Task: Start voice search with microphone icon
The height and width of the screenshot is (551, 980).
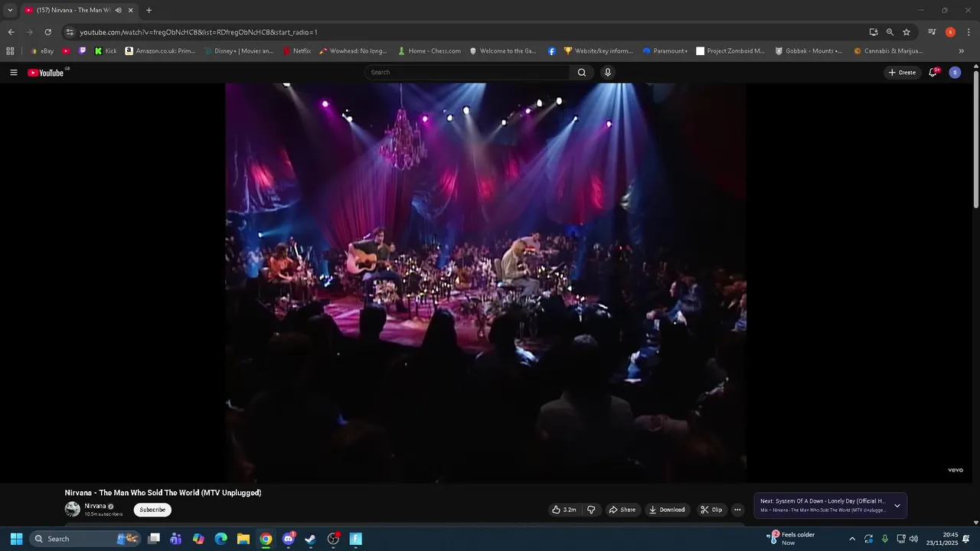Action: click(608, 73)
